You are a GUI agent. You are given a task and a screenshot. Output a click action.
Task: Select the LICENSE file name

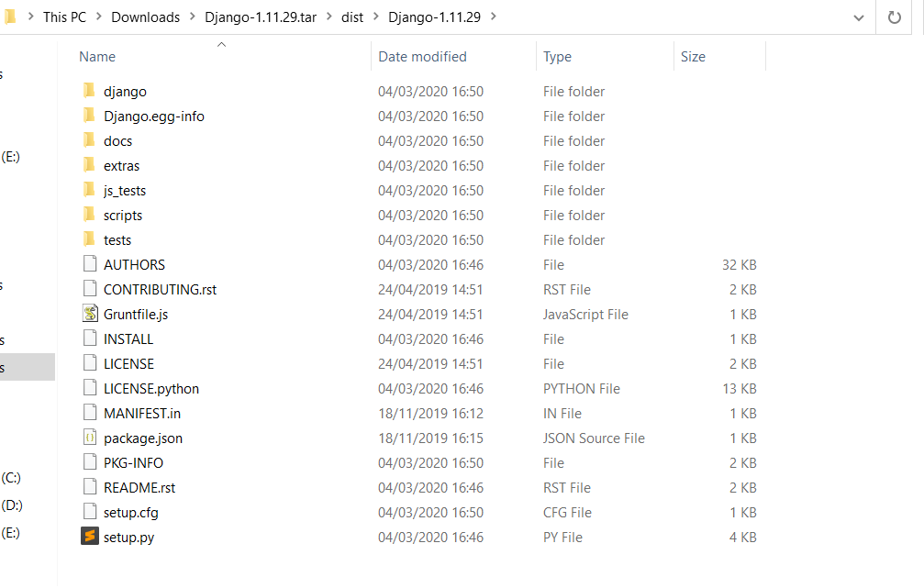pos(128,363)
